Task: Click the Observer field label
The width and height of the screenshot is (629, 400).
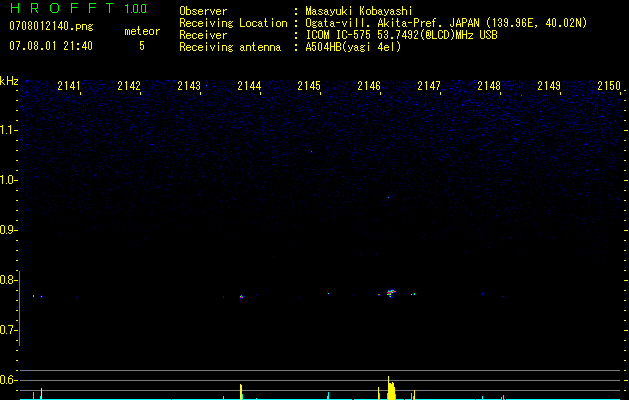Action: [x=203, y=11]
